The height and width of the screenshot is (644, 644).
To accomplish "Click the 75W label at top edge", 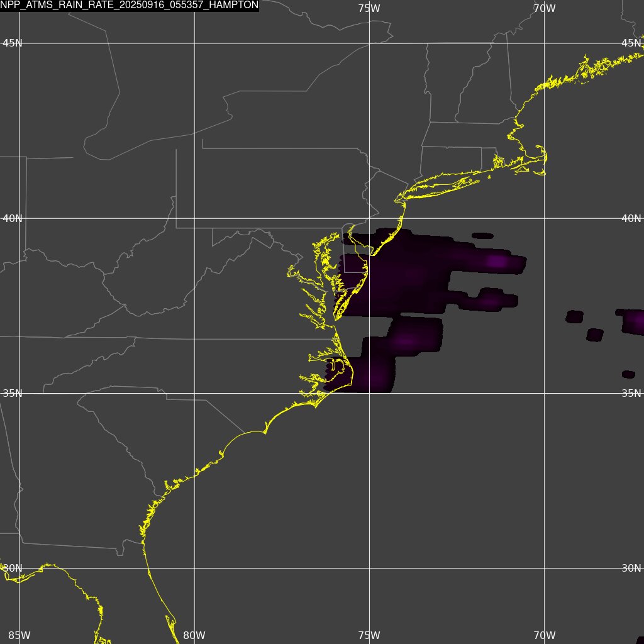I will click(x=369, y=8).
